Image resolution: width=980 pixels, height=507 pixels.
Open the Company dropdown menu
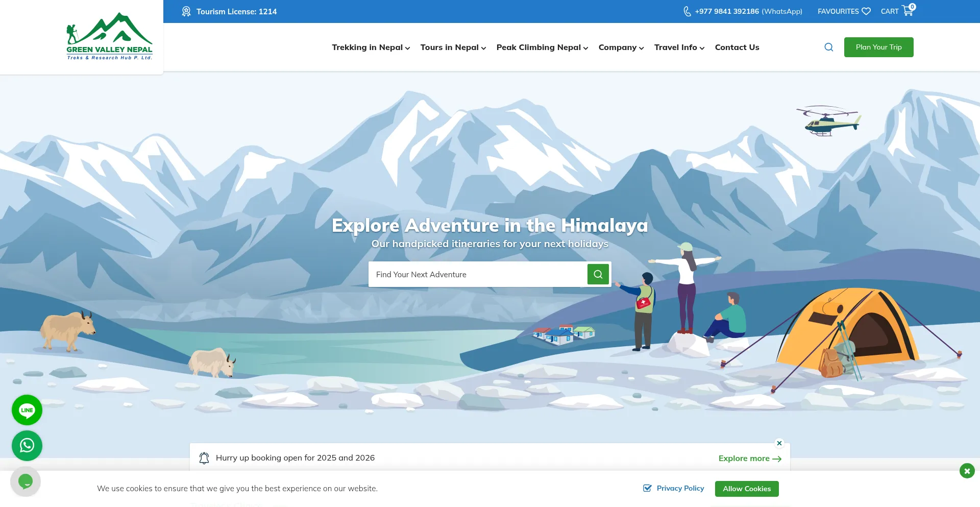tap(621, 47)
